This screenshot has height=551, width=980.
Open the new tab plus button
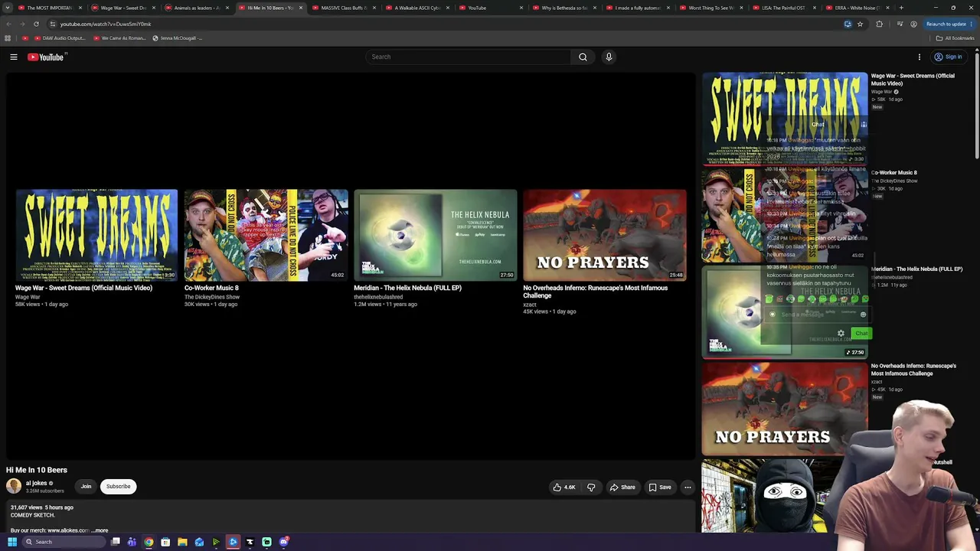point(900,8)
